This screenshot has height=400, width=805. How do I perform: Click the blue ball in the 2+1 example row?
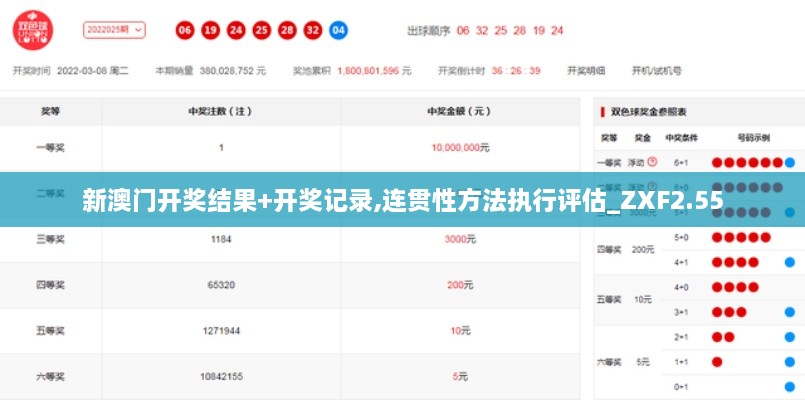click(790, 337)
